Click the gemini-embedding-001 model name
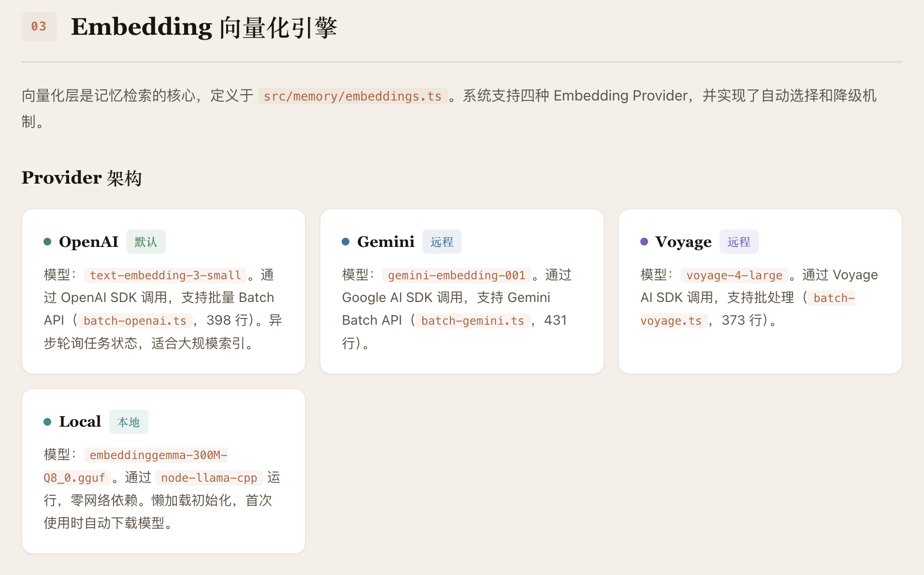Screen dimensions: 924x575 click(x=456, y=275)
